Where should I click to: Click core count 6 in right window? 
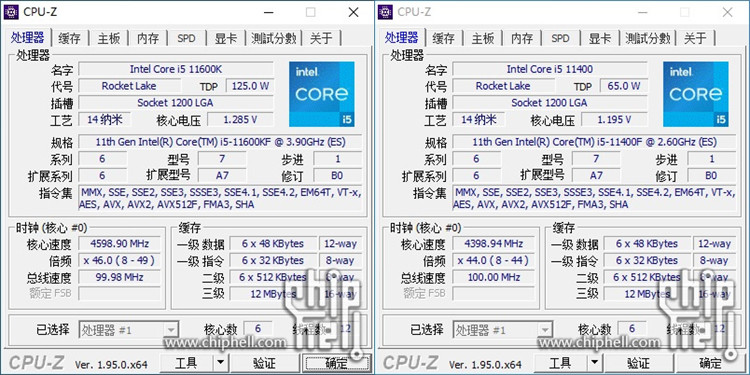tap(632, 329)
